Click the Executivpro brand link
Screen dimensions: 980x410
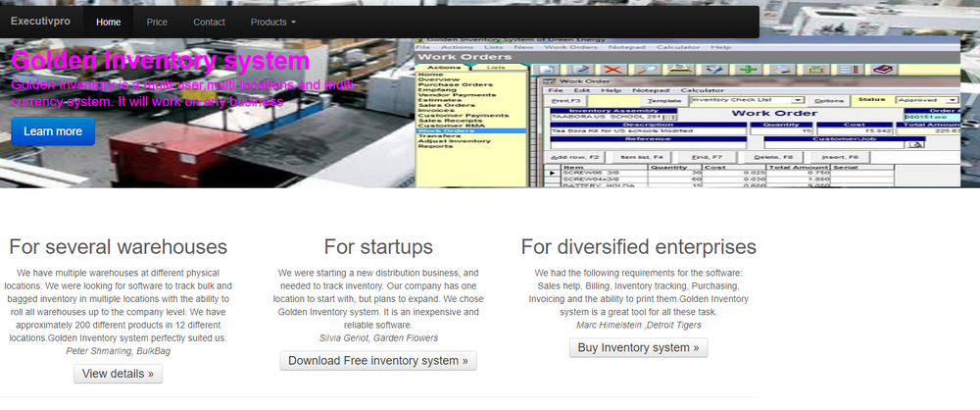point(40,22)
